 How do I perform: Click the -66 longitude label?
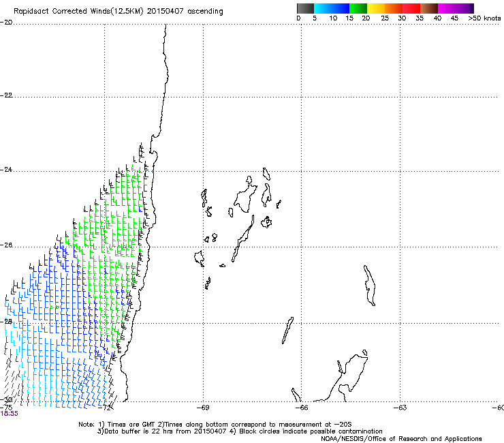(x=302, y=408)
